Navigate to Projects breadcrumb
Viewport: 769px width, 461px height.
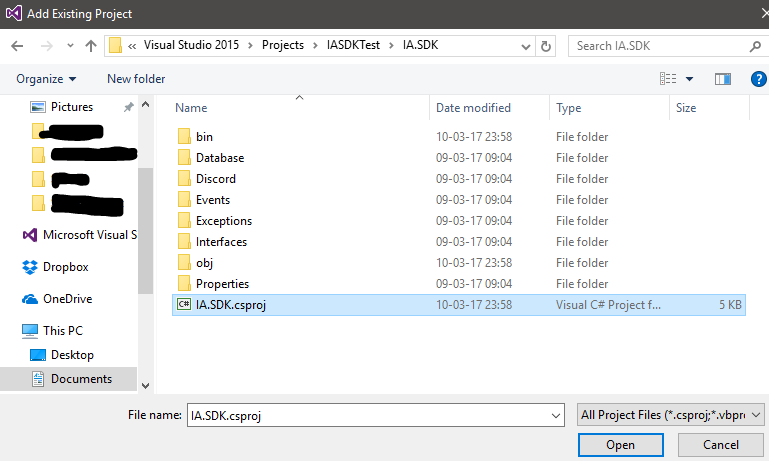pos(283,45)
